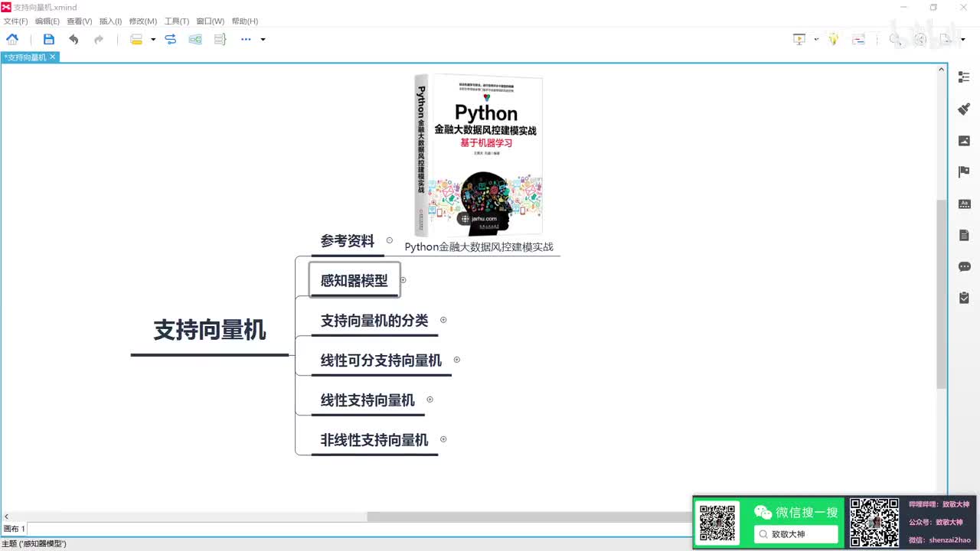Image resolution: width=980 pixels, height=551 pixels.
Task: Go to the Home screen icon
Action: point(12,39)
